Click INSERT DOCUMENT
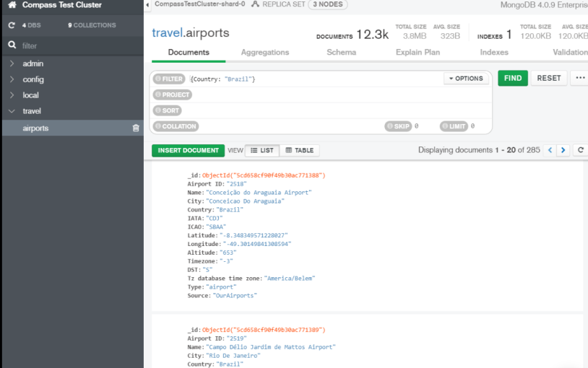The width and height of the screenshot is (588, 368). click(x=189, y=150)
